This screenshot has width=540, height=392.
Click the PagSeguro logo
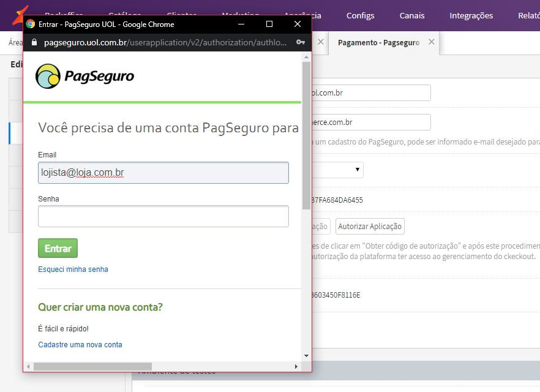(x=85, y=76)
